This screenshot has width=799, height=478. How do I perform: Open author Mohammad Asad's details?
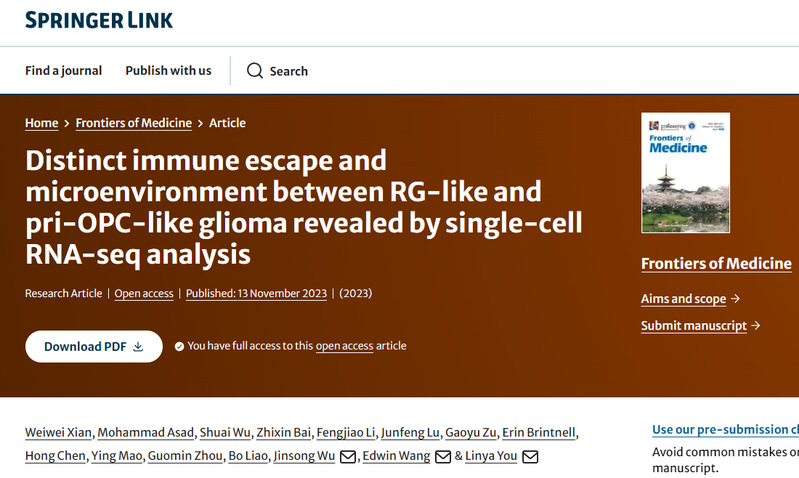click(147, 432)
